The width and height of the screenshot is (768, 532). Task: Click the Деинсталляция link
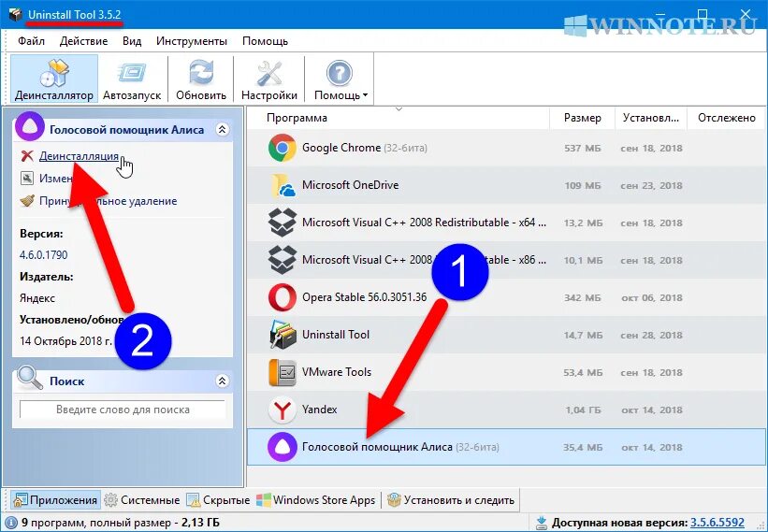pyautogui.click(x=79, y=156)
